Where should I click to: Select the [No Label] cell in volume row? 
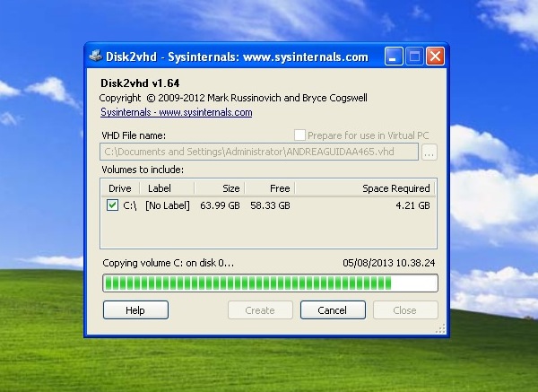168,205
